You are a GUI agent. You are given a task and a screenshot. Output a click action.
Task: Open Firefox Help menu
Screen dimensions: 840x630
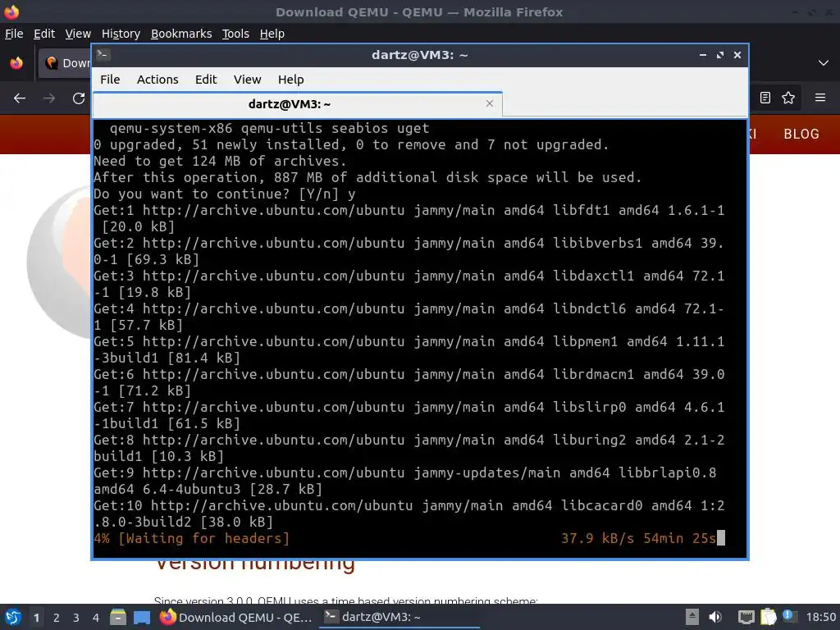click(x=272, y=34)
